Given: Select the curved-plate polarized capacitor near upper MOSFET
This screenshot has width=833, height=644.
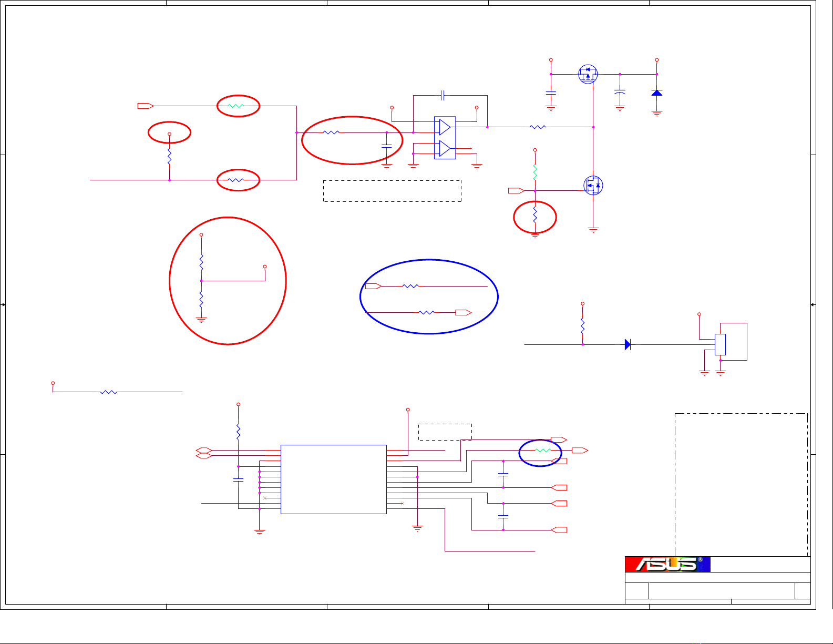Looking at the screenshot, I should coord(620,92).
